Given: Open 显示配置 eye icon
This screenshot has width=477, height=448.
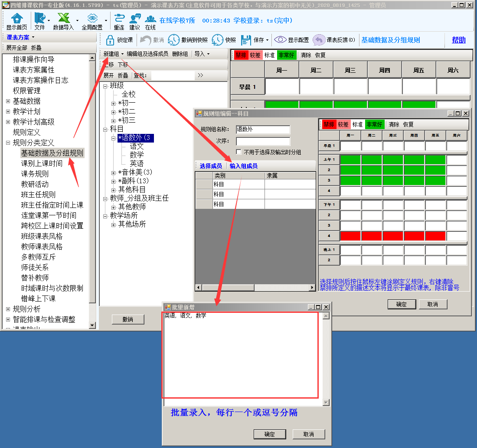Looking at the screenshot, I should [x=280, y=40].
